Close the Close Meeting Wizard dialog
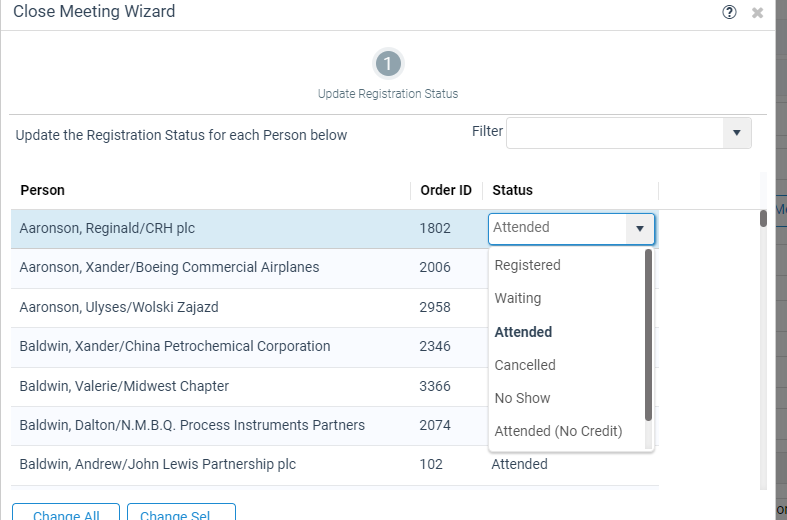The height and width of the screenshot is (520, 787). pos(757,13)
